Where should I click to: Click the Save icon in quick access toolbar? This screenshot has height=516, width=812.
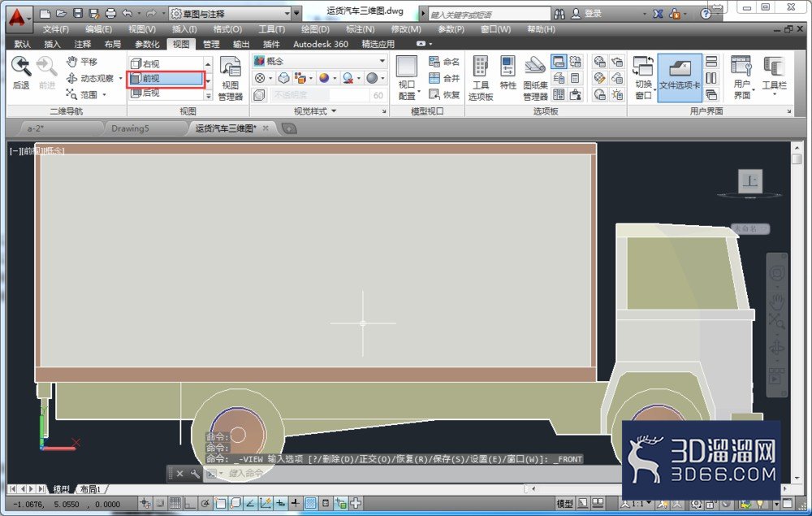(x=78, y=14)
